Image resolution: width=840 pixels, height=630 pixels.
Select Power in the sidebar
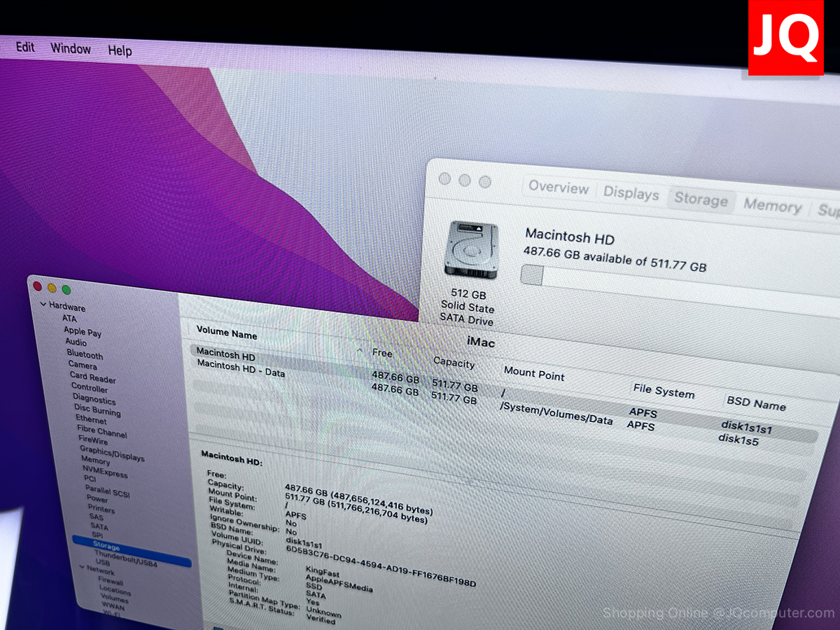click(x=97, y=499)
